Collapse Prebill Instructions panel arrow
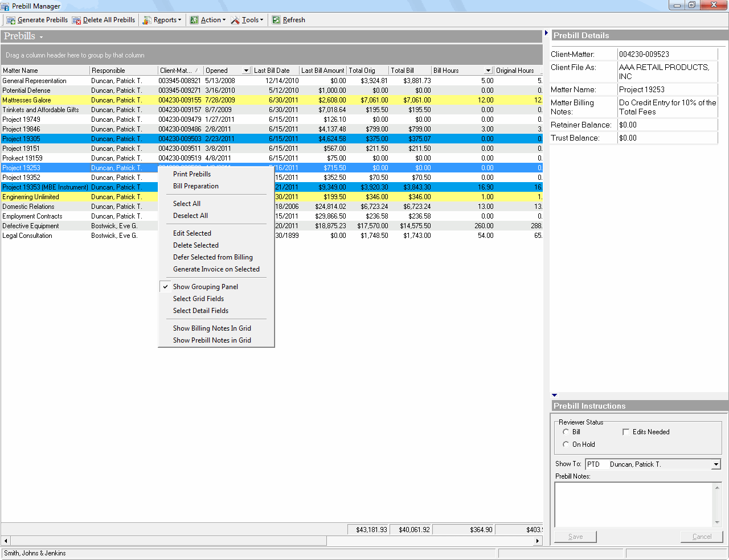Screen dimensions: 729x560 555,395
